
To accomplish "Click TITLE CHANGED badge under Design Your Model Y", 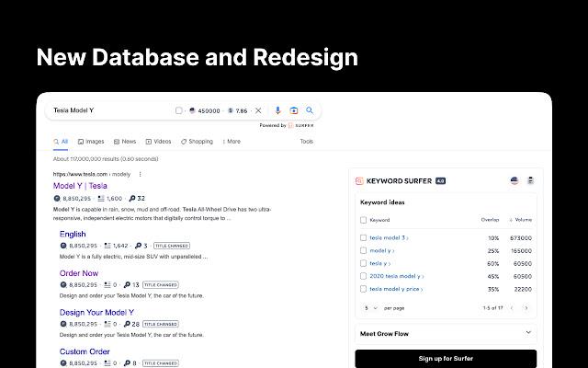I will (x=161, y=324).
